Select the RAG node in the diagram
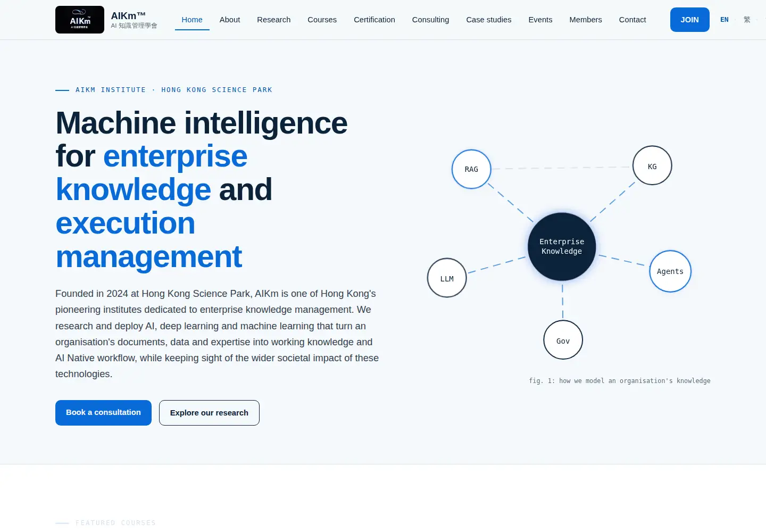The width and height of the screenshot is (766, 532). [471, 169]
